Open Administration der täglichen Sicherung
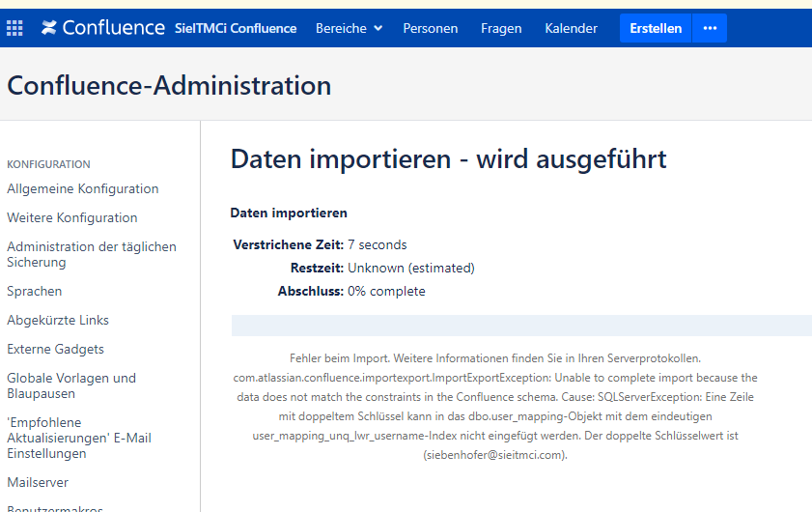The height and width of the screenshot is (512, 812). 92,254
